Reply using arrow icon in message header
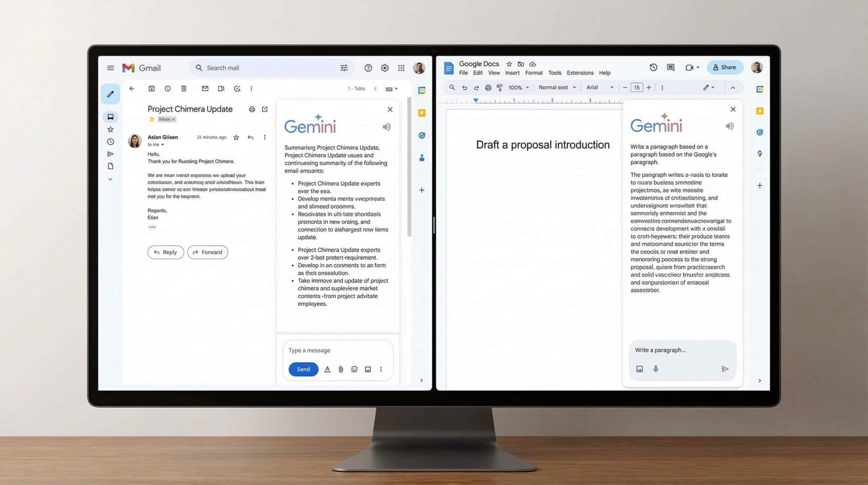 (250, 137)
